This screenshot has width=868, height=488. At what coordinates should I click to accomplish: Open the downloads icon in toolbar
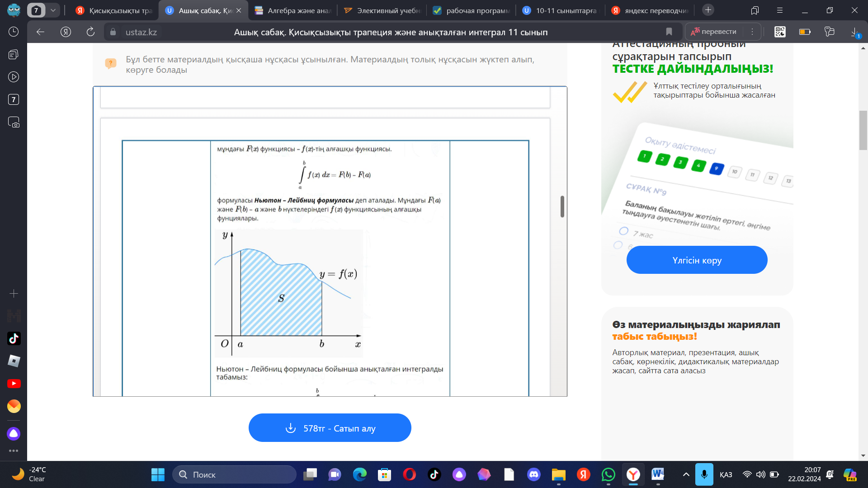tap(854, 32)
